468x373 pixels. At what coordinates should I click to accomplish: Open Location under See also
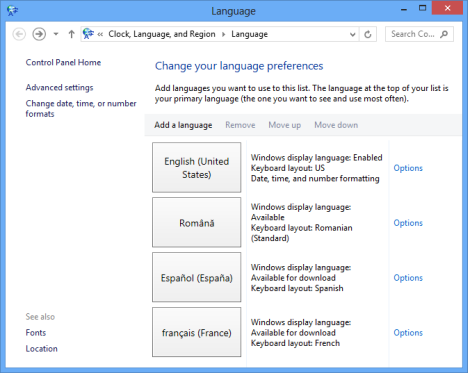pyautogui.click(x=42, y=348)
